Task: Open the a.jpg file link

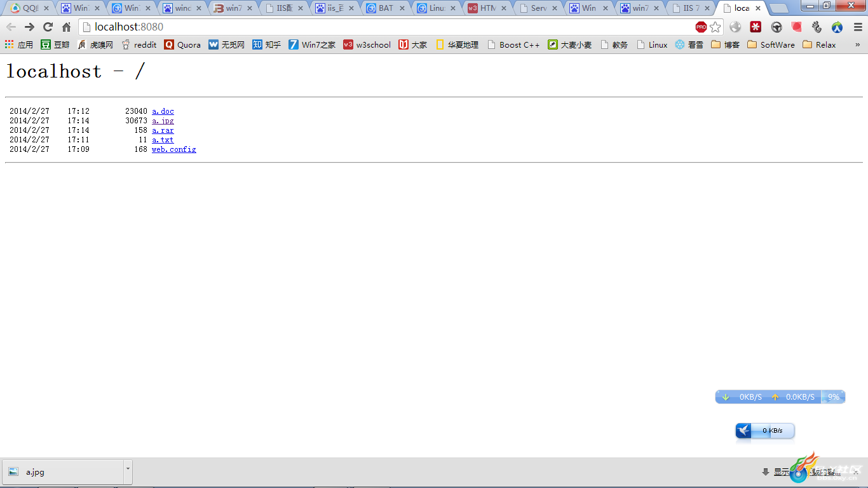Action: tap(163, 121)
